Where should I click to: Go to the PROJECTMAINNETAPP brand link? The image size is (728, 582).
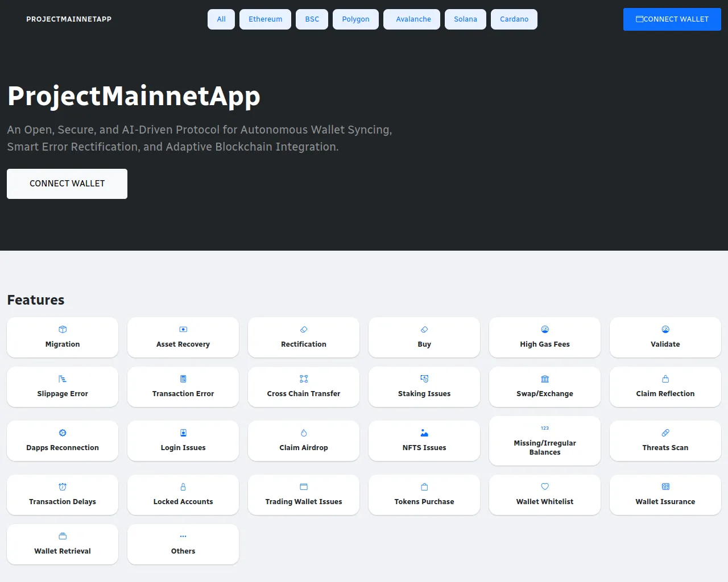point(69,19)
